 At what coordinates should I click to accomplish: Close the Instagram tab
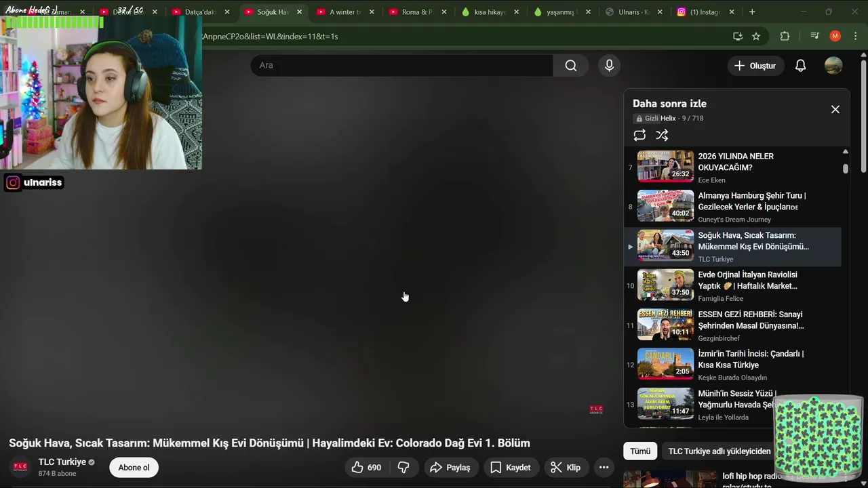[x=732, y=12]
